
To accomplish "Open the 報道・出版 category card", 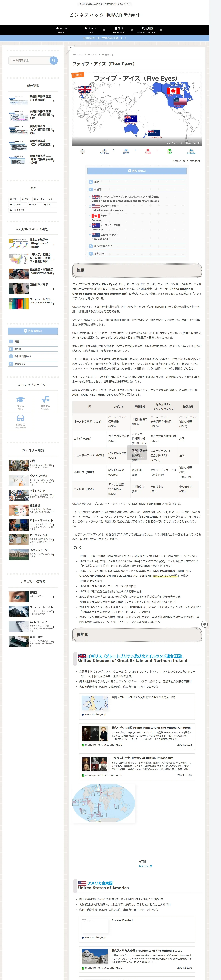I will (33, 641).
